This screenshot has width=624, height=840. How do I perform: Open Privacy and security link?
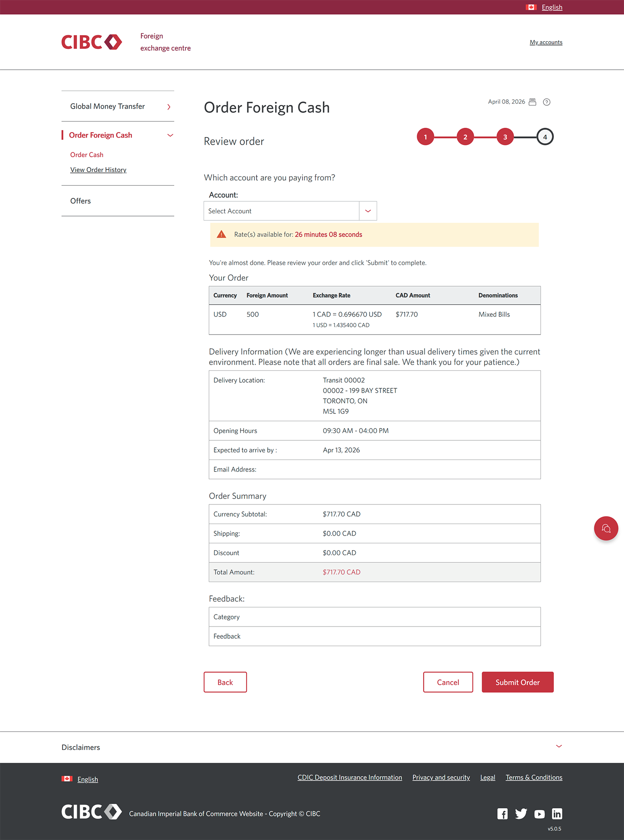(441, 777)
